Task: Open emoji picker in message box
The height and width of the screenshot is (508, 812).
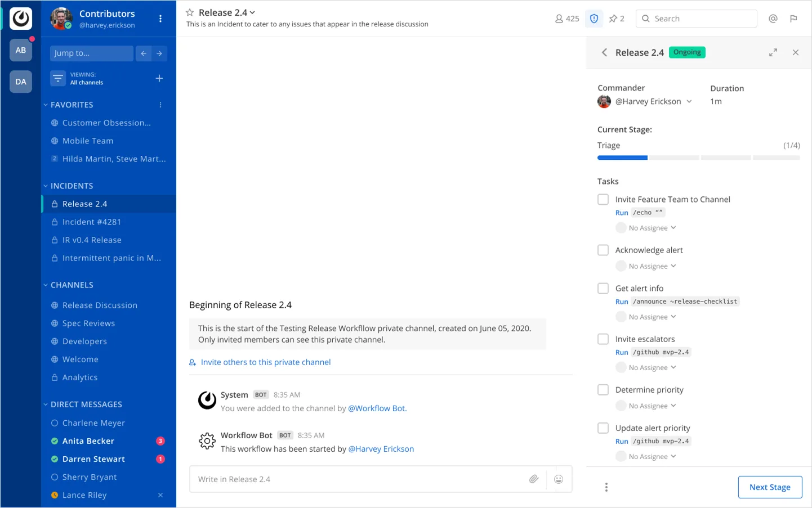Action: click(x=559, y=479)
